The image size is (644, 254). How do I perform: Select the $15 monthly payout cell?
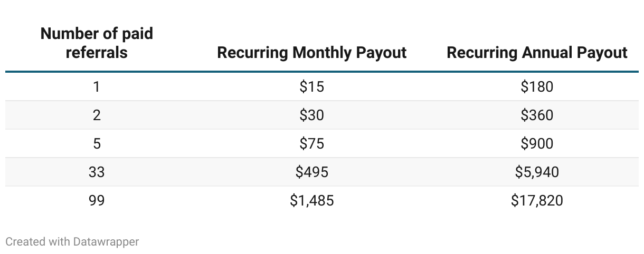pos(311,86)
